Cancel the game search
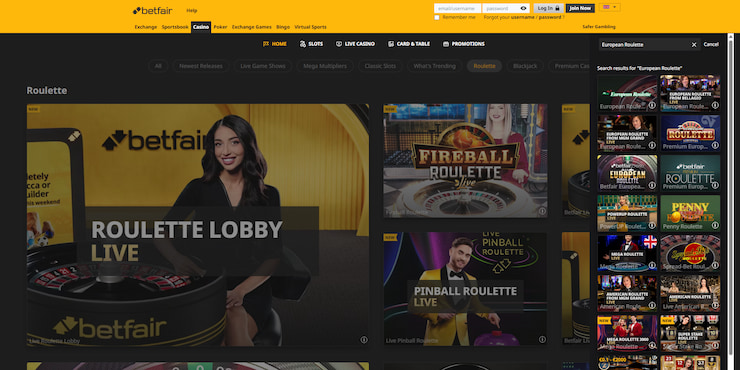740x370 pixels. click(711, 44)
